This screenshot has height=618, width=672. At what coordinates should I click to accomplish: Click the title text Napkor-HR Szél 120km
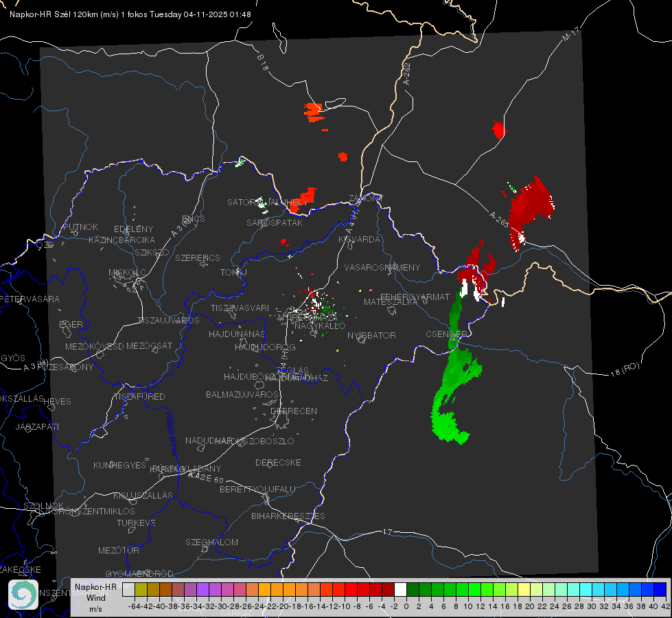(54, 14)
